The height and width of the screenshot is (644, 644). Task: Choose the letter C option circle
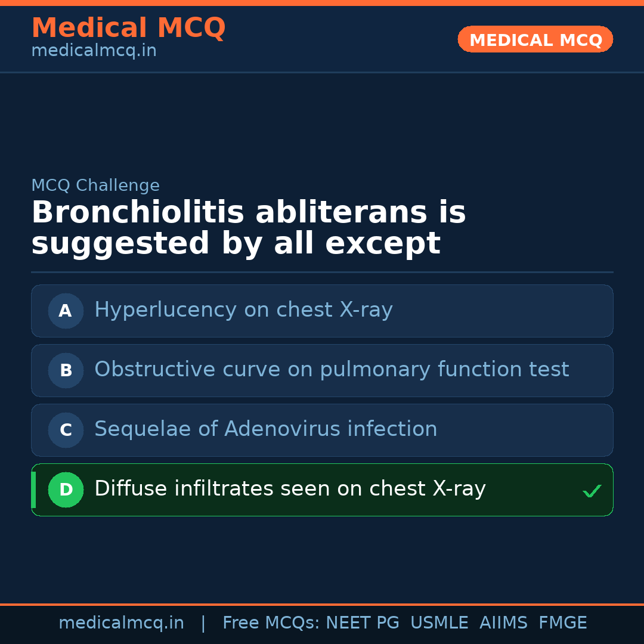(66, 430)
